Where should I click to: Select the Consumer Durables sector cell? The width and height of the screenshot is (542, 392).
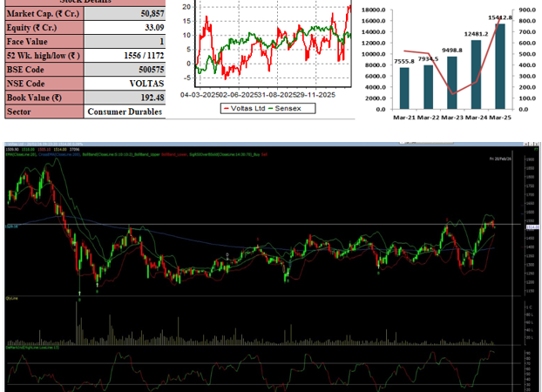(x=125, y=112)
